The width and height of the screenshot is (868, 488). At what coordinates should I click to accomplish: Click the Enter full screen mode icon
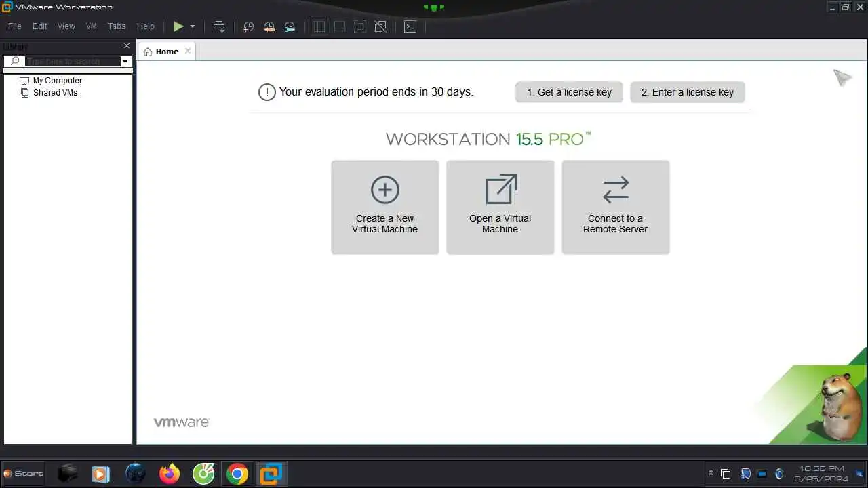pos(360,26)
